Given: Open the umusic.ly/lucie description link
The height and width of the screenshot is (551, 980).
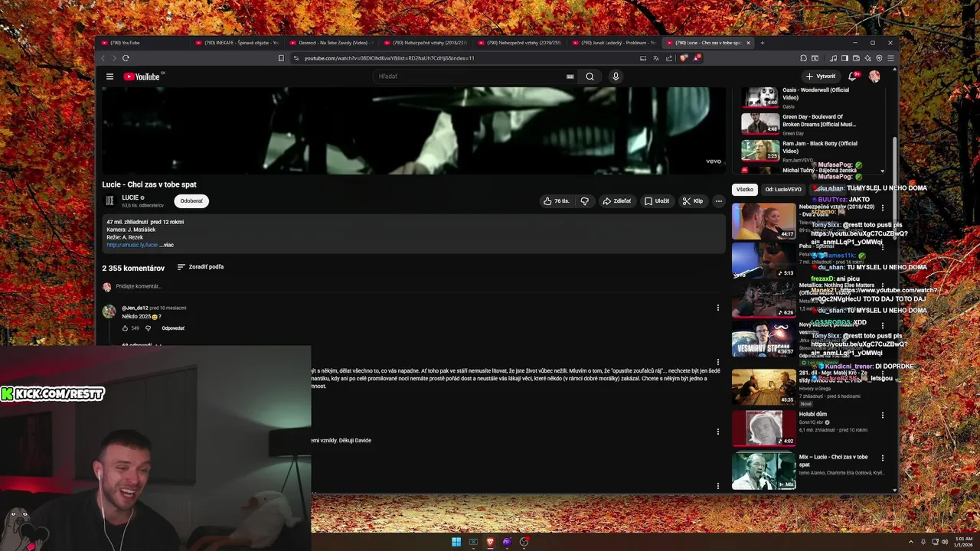Looking at the screenshot, I should 132,245.
